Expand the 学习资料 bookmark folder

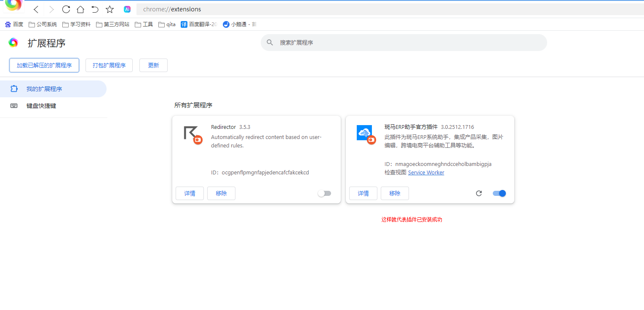(76, 24)
